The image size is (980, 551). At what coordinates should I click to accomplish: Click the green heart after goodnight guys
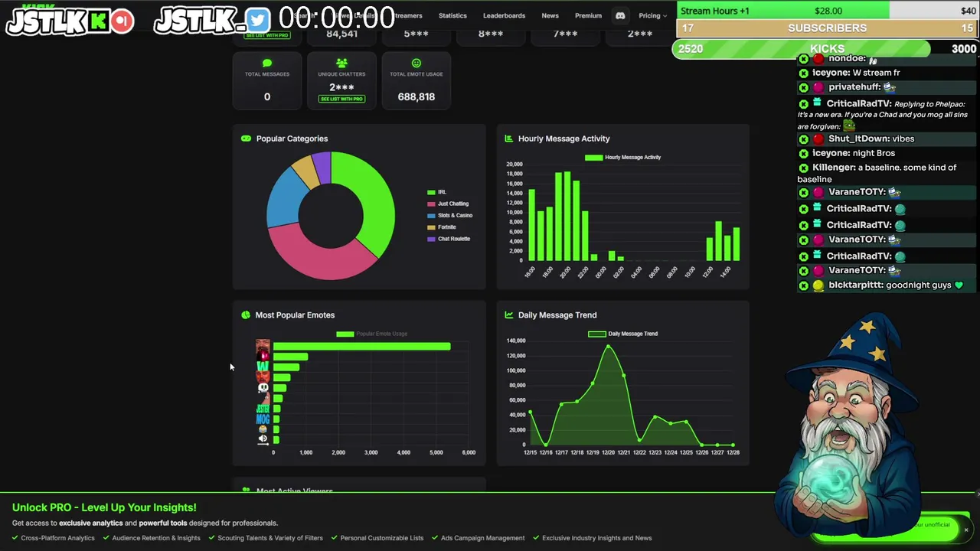(x=959, y=285)
